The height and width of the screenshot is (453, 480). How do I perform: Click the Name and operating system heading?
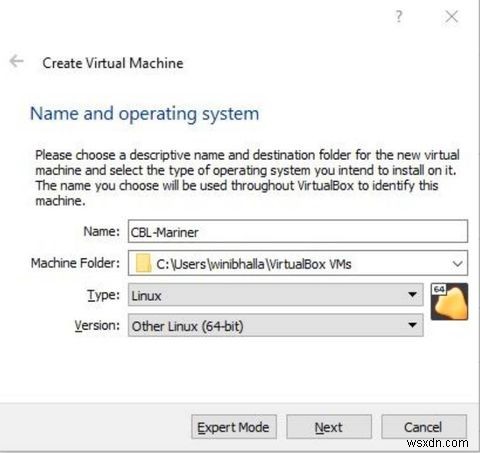point(144,114)
